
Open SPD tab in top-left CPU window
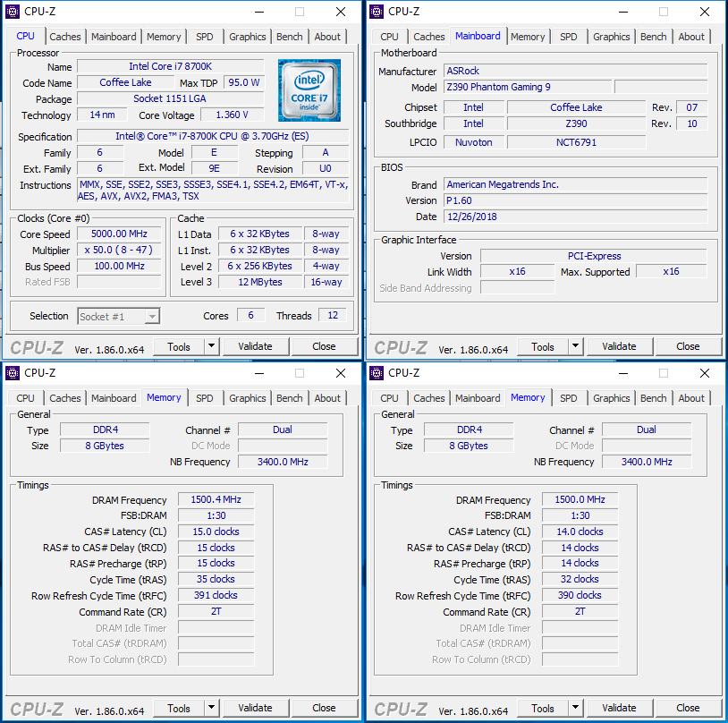tap(204, 37)
